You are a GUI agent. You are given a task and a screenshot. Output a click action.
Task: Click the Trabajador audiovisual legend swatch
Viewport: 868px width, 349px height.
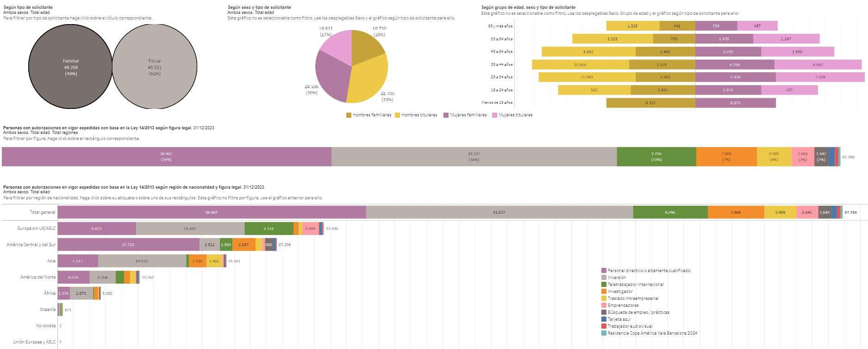coord(604,326)
